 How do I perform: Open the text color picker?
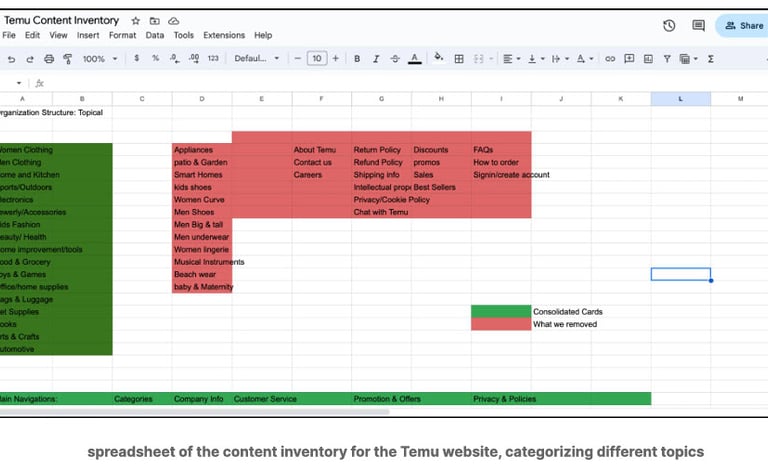(415, 59)
